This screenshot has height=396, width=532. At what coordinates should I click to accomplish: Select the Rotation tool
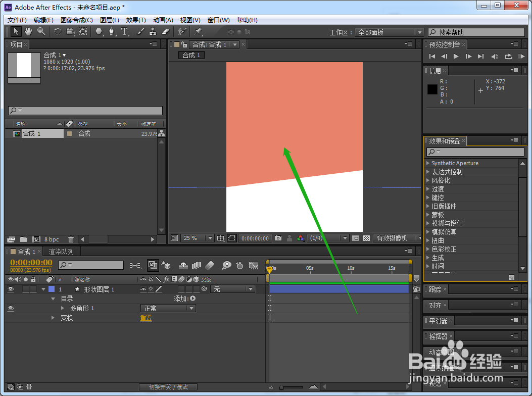click(x=58, y=31)
